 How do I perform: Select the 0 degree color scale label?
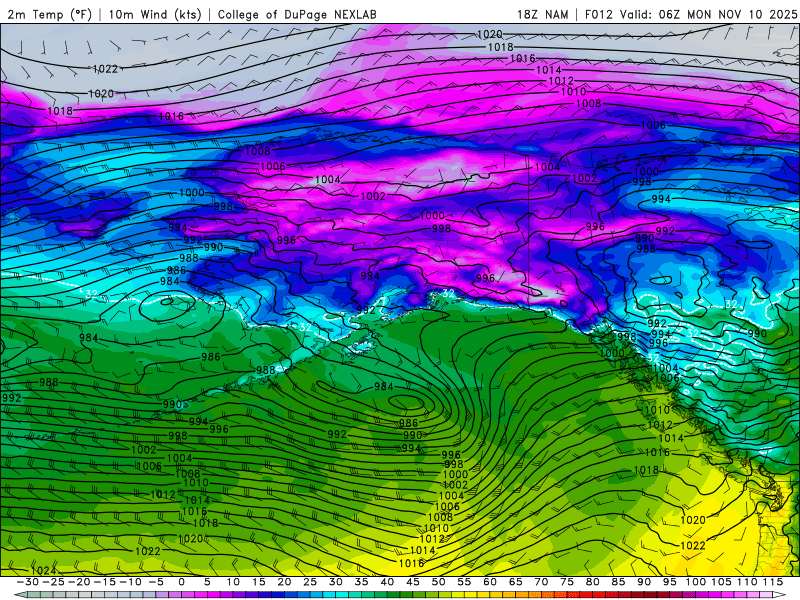(182, 582)
